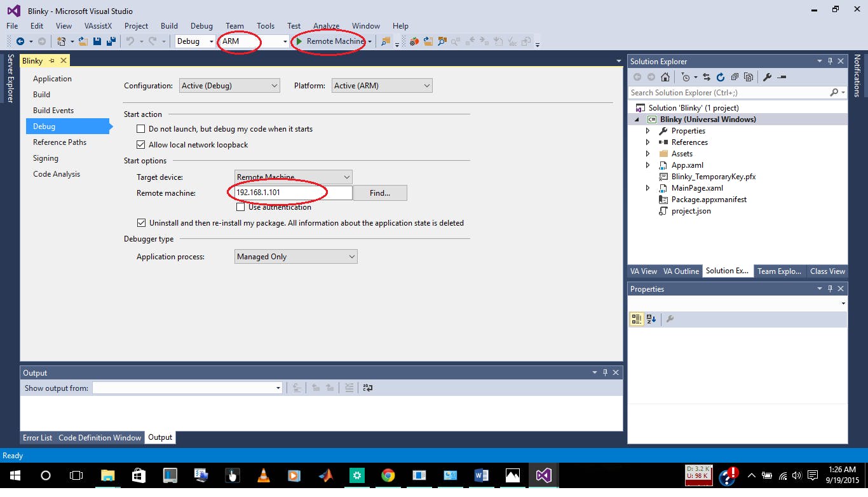Switch to the Class View tab
This screenshot has width=868, height=497.
click(827, 271)
